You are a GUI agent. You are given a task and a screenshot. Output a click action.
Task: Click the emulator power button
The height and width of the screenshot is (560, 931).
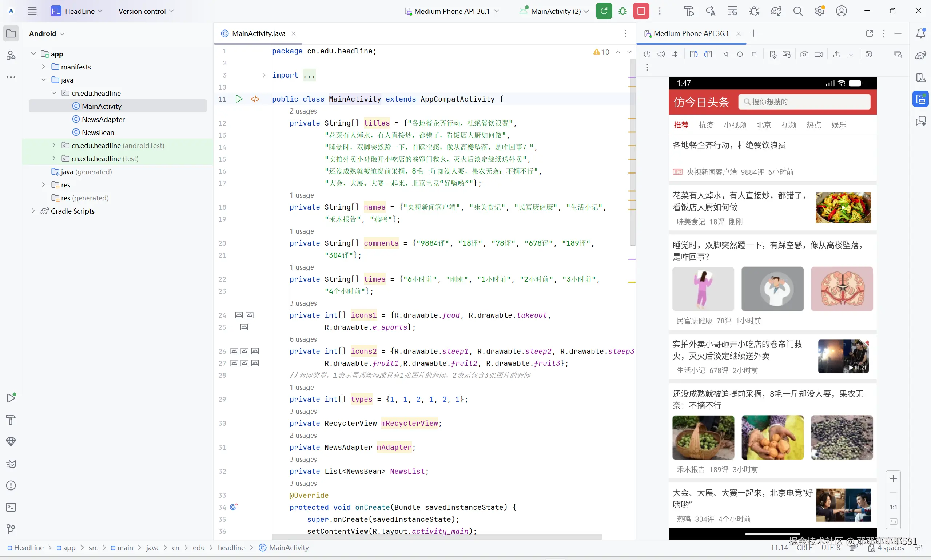coord(647,54)
